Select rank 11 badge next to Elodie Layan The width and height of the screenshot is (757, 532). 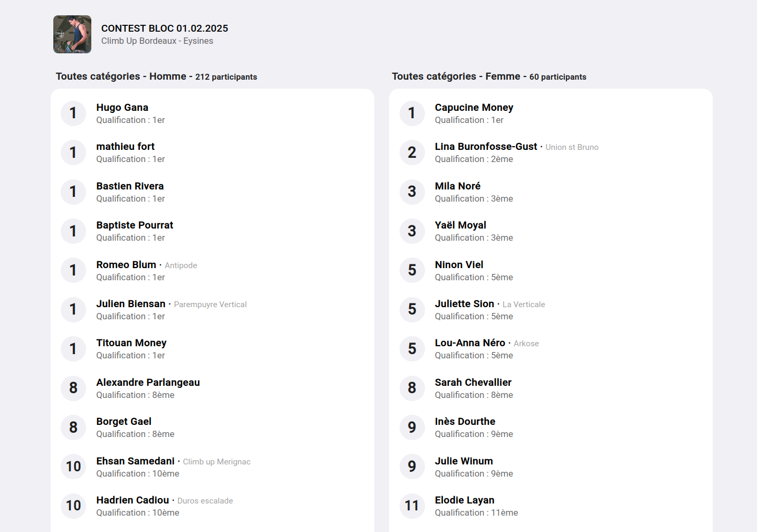[412, 506]
